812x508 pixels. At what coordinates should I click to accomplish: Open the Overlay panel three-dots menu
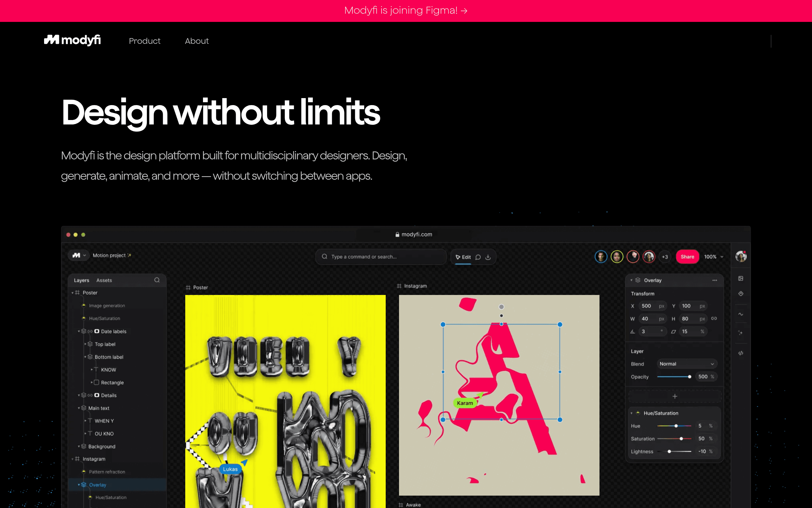pyautogui.click(x=715, y=280)
